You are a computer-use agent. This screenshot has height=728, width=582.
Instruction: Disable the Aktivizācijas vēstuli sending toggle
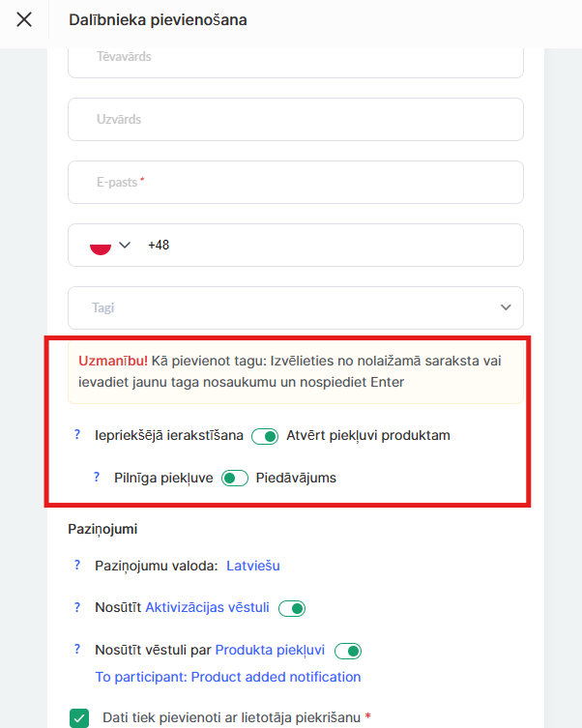[x=291, y=608]
